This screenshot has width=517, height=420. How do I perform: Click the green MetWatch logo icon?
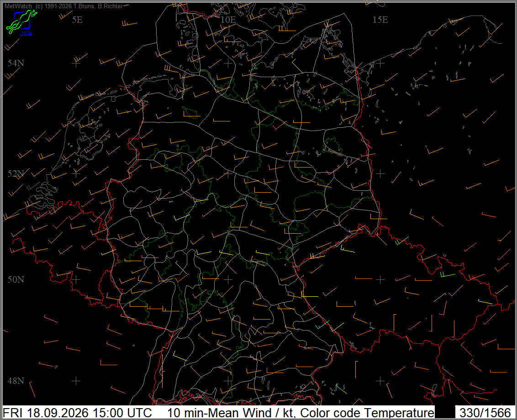point(21,22)
